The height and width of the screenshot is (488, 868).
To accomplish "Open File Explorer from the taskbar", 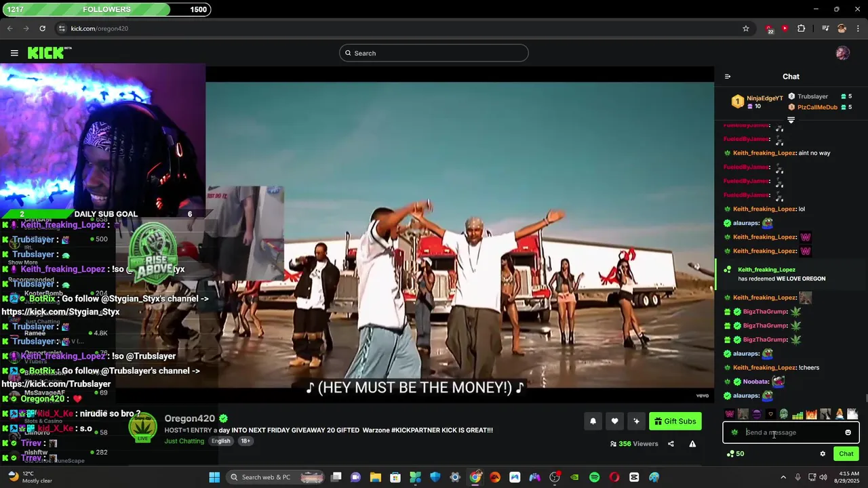I will (x=376, y=477).
